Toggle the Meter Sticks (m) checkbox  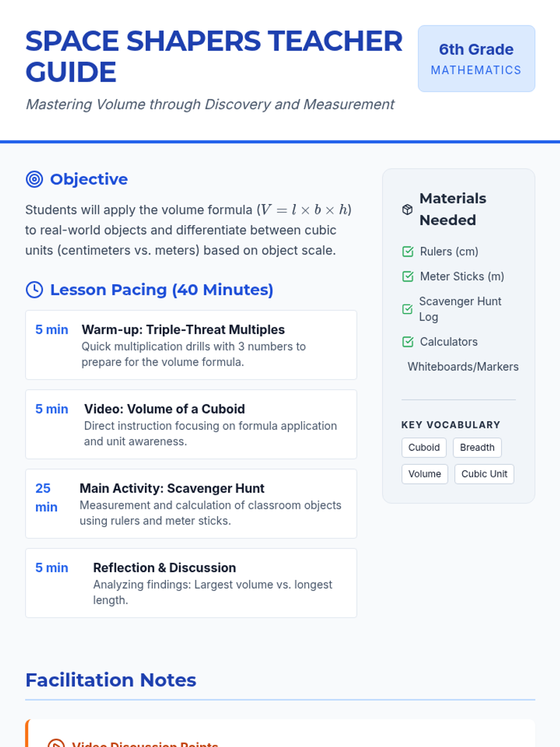pyautogui.click(x=408, y=276)
